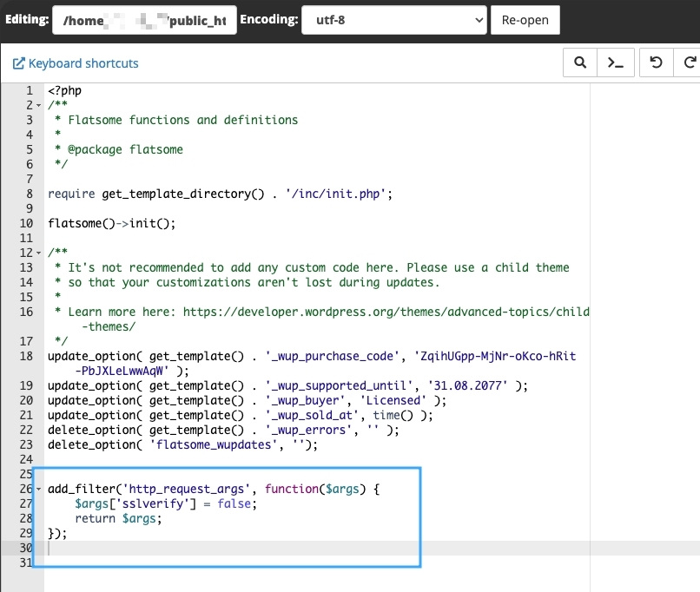Viewport: 700px width, 592px height.
Task: Open the utf-8 Encoding dropdown
Action: pos(394,19)
